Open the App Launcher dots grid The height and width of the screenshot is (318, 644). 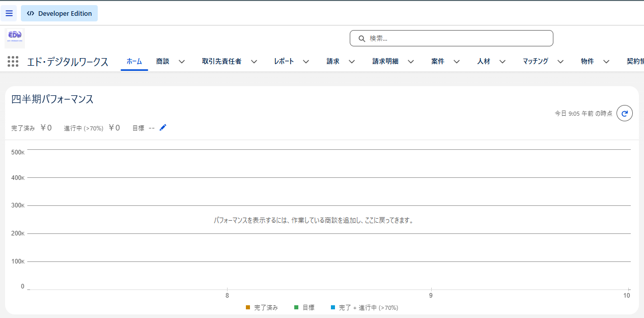pyautogui.click(x=13, y=62)
